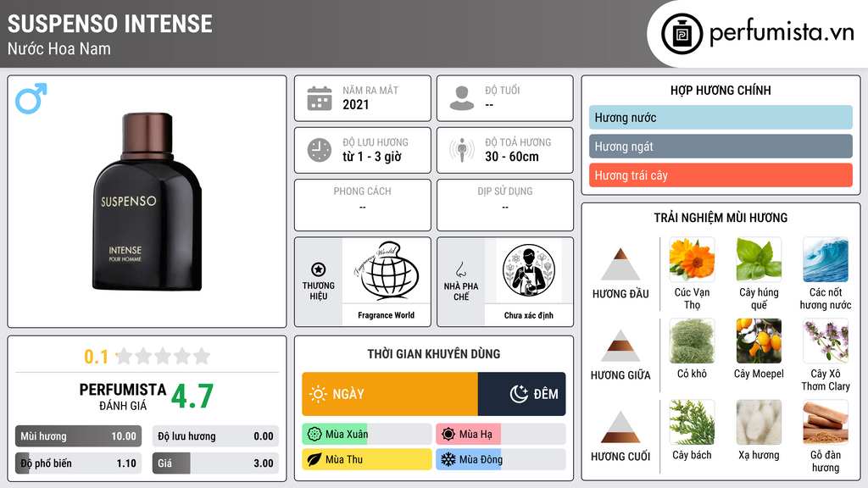Click the Chưa xác định perfumer label

(x=529, y=315)
